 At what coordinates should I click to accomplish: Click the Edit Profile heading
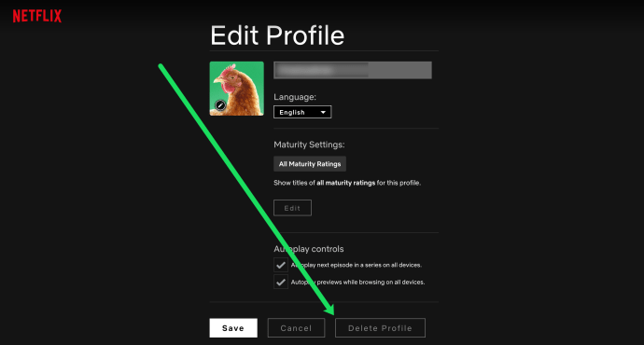pos(277,35)
